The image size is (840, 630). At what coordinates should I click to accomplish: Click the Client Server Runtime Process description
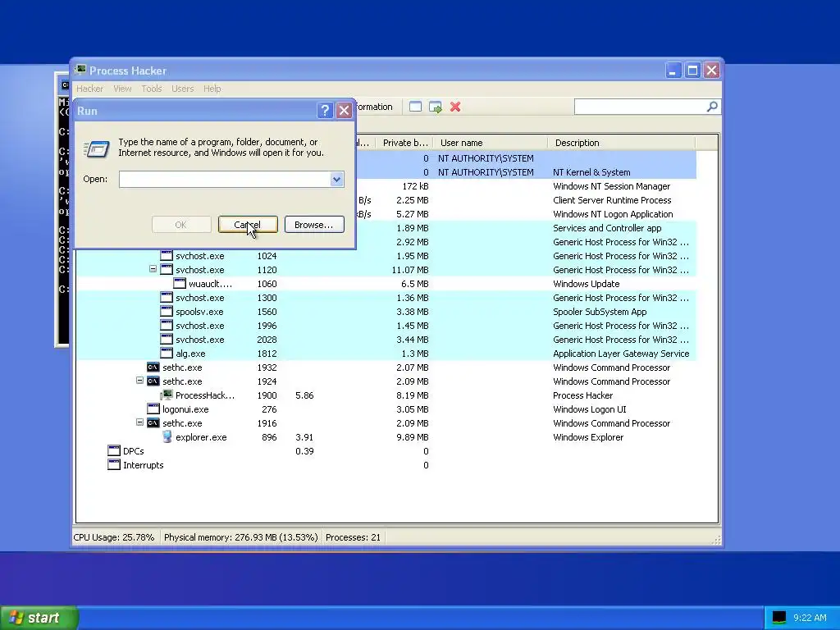(x=612, y=200)
